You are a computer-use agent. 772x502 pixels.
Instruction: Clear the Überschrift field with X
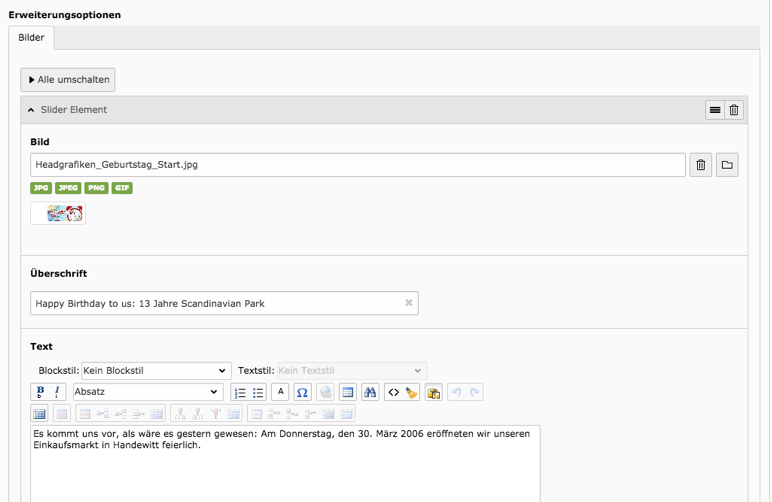pyautogui.click(x=408, y=303)
